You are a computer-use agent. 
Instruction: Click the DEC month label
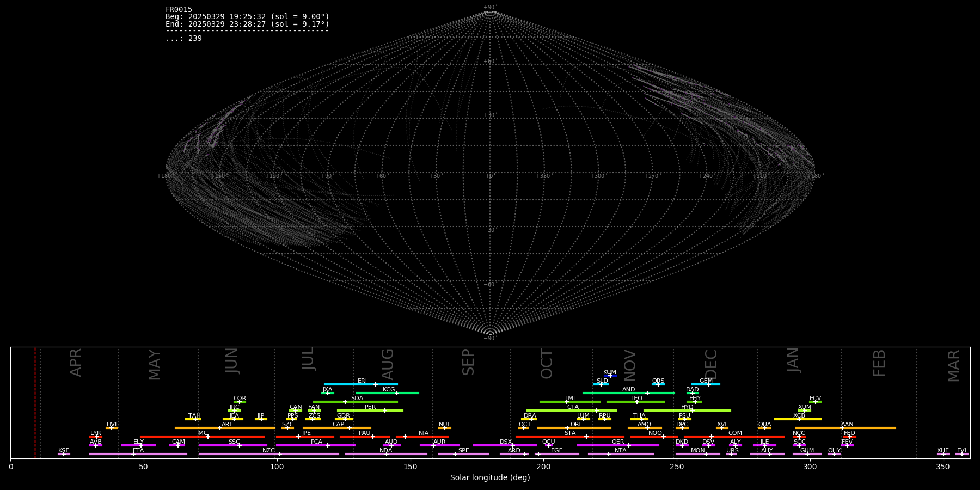click(x=711, y=364)
